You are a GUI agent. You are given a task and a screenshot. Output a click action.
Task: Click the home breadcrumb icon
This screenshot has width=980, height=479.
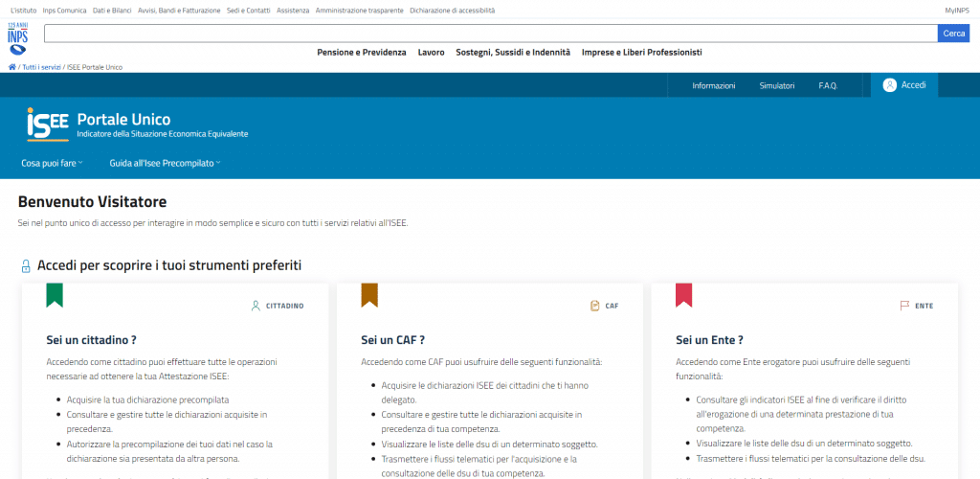click(11, 67)
